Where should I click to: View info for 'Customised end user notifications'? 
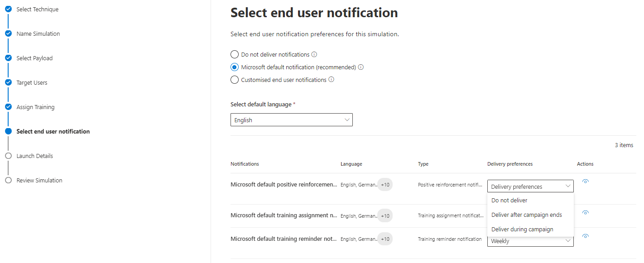(x=332, y=80)
